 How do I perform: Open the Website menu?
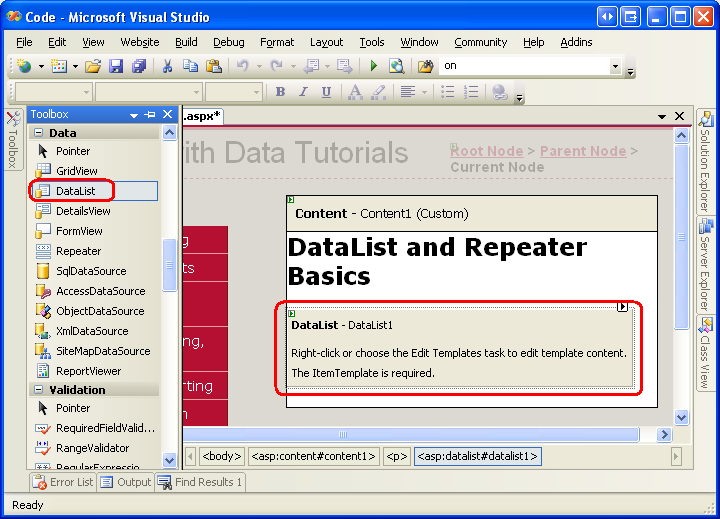tap(140, 42)
